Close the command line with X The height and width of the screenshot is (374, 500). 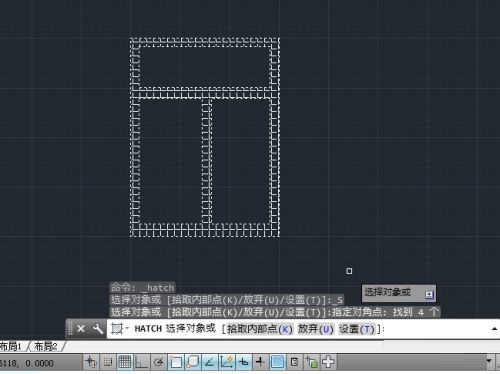81,329
